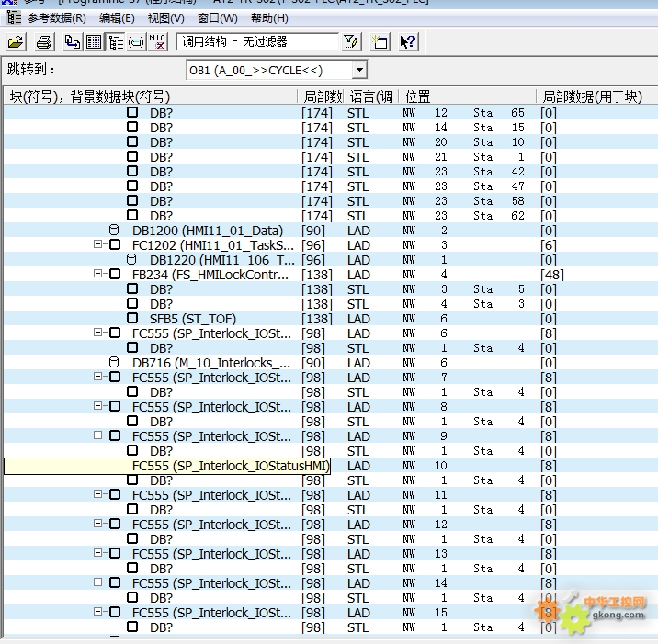Click the 局部数 column header
The image size is (658, 644).
coord(323,96)
